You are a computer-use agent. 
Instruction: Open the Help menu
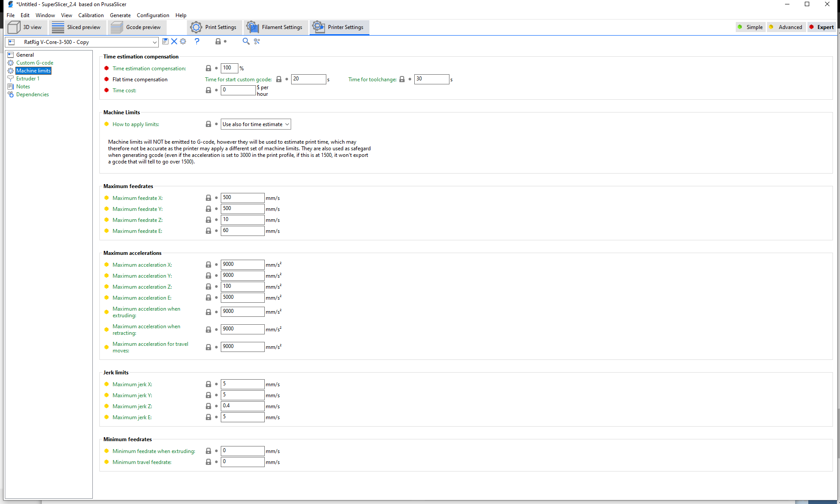pyautogui.click(x=181, y=15)
